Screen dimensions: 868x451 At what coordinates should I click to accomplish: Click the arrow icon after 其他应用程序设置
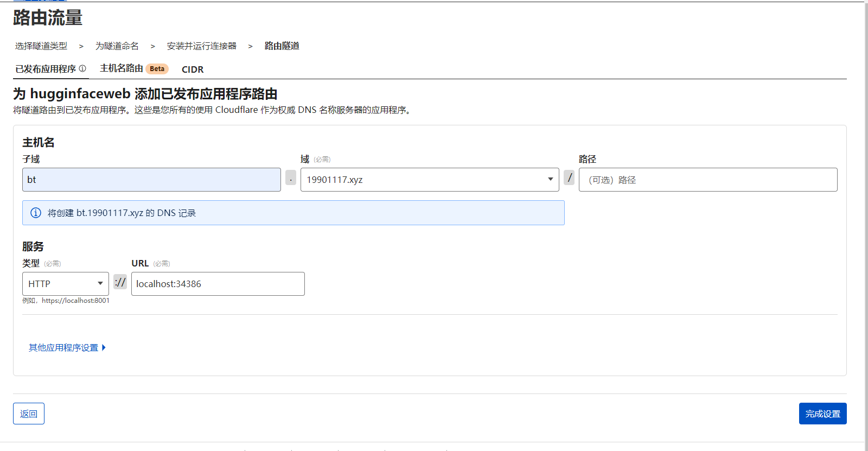(104, 347)
